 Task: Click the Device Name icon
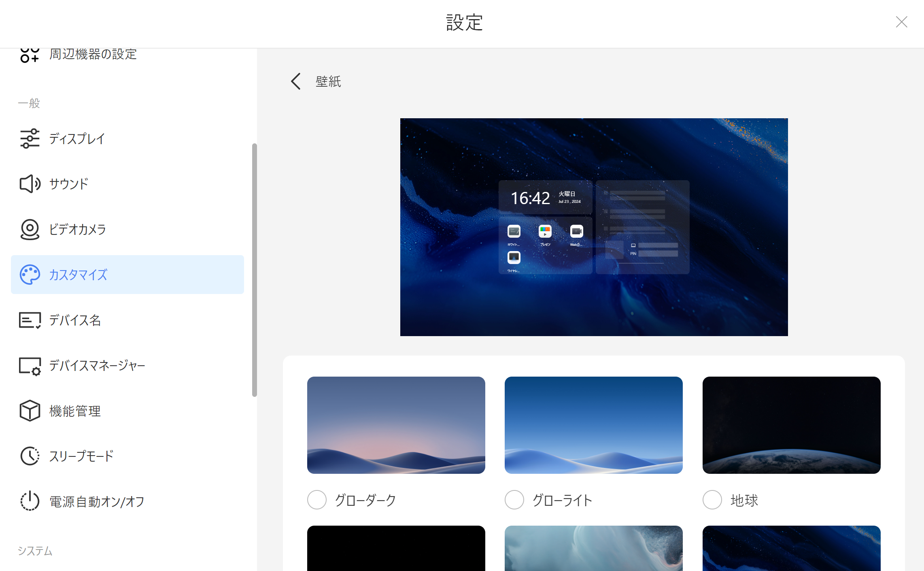[30, 320]
